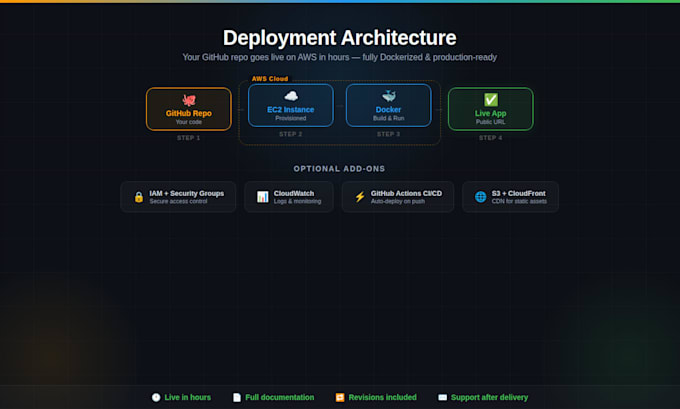Click the clock icon beside Live in hours

pos(156,397)
